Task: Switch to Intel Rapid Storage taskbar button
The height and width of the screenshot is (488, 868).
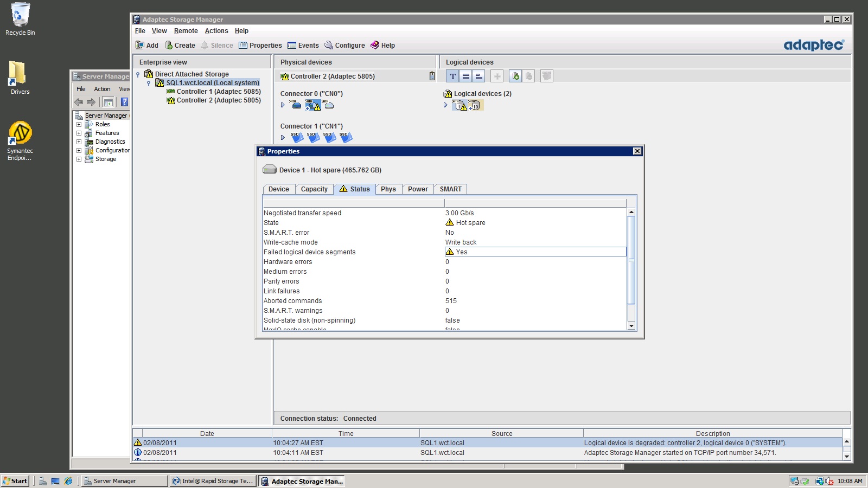Action: (x=213, y=481)
